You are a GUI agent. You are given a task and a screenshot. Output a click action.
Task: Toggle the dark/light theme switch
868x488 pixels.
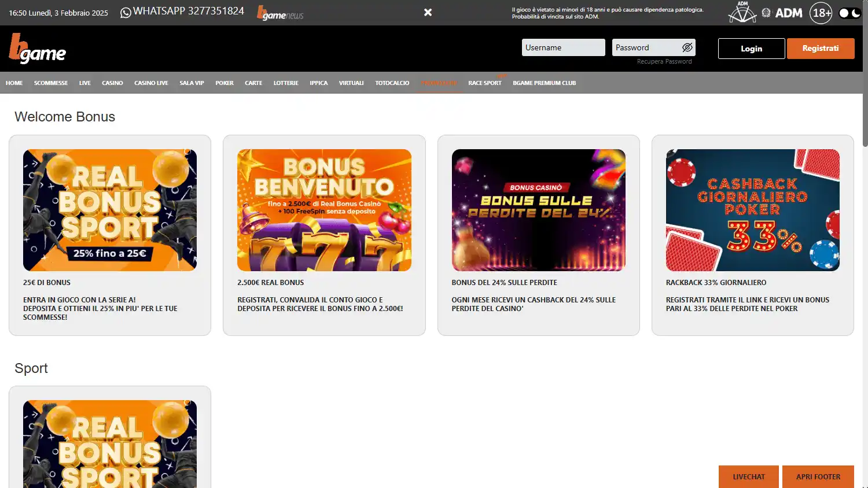849,13
